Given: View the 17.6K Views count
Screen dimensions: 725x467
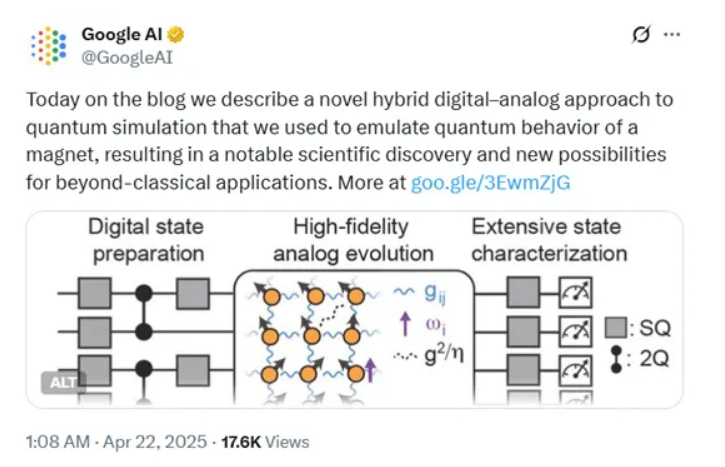Looking at the screenshot, I should click(x=265, y=442).
